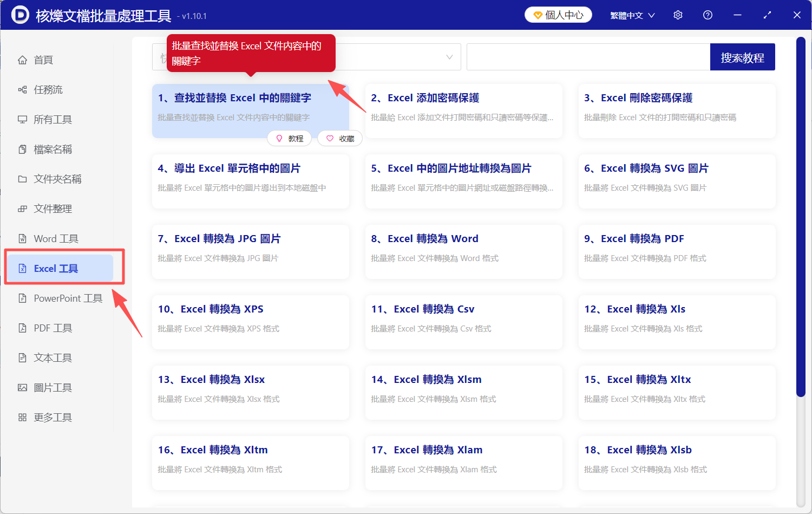Select the 文件夾名稱 folder name icon

[22, 179]
